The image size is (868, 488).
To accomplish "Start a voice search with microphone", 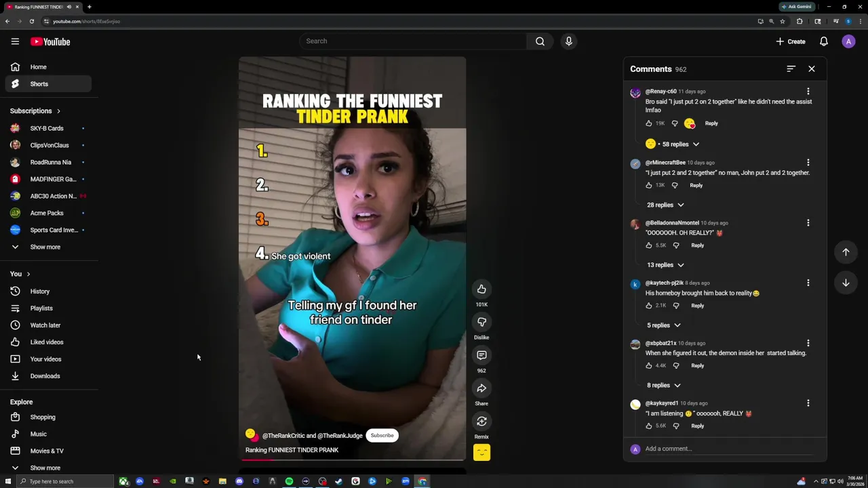I will click(x=569, y=41).
